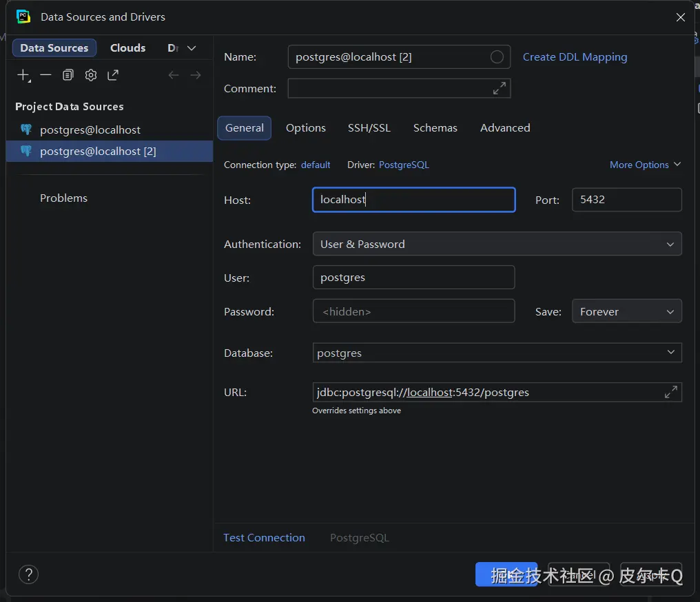Click the Make Global export arrow icon
This screenshot has height=602, width=700.
pos(113,75)
